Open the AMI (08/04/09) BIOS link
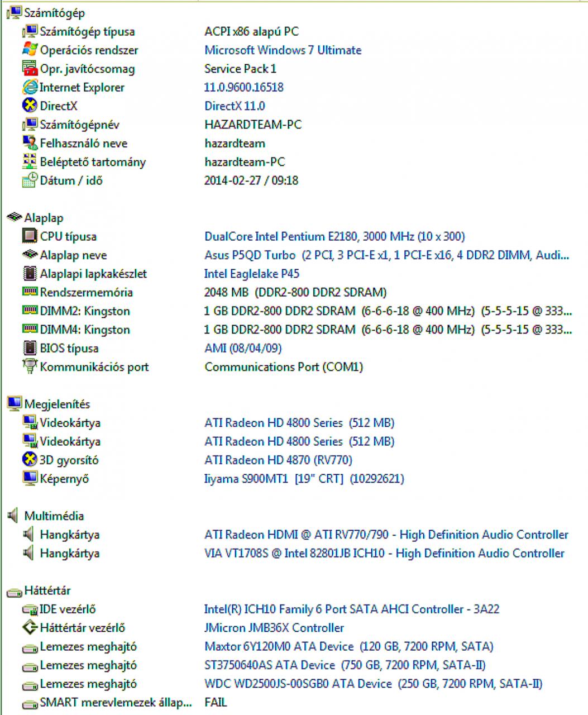Screen dimensions: 588x715 click(x=243, y=348)
